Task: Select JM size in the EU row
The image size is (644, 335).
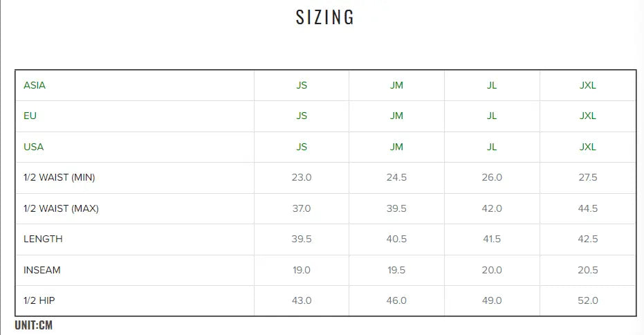Action: [396, 116]
